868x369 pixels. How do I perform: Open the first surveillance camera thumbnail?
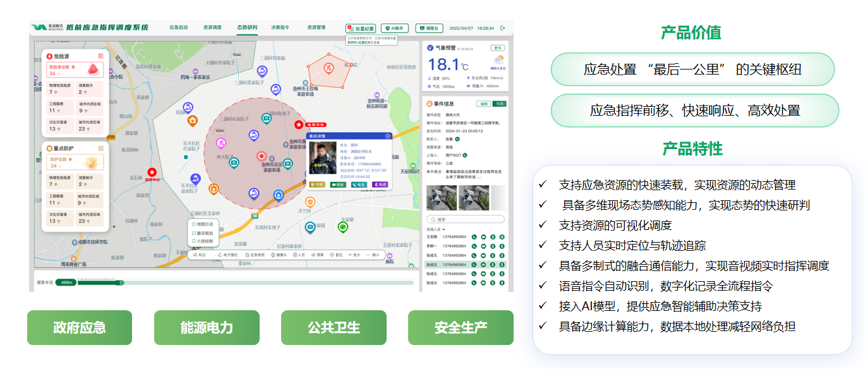point(441,198)
